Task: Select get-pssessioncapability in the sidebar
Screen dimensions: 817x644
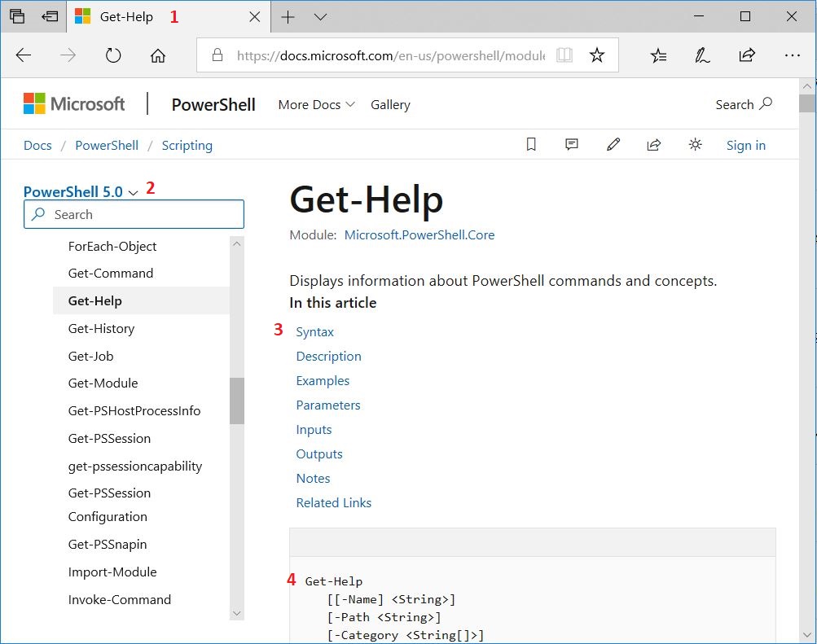Action: [x=135, y=466]
